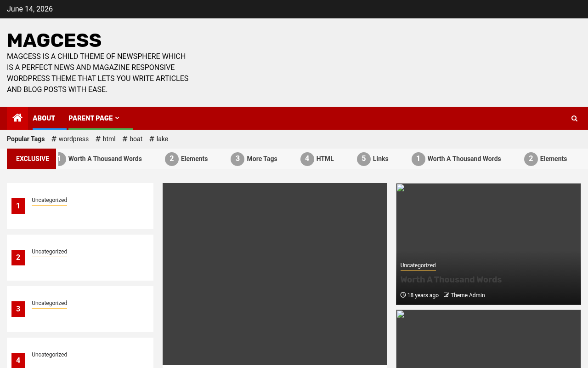Click the edit icon beside Theme Admin
588x368 pixels.
coord(447,295)
